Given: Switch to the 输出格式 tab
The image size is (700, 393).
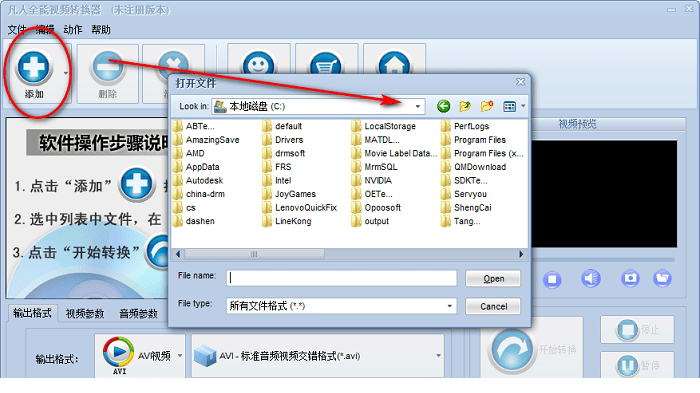Looking at the screenshot, I should point(32,313).
